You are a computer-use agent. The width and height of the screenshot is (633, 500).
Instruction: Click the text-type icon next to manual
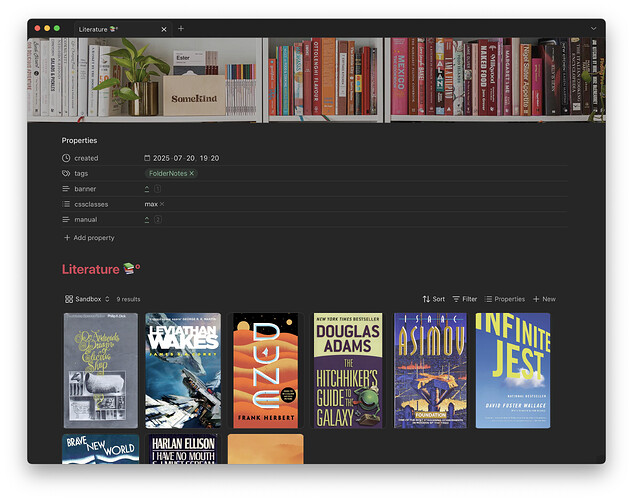pos(66,220)
